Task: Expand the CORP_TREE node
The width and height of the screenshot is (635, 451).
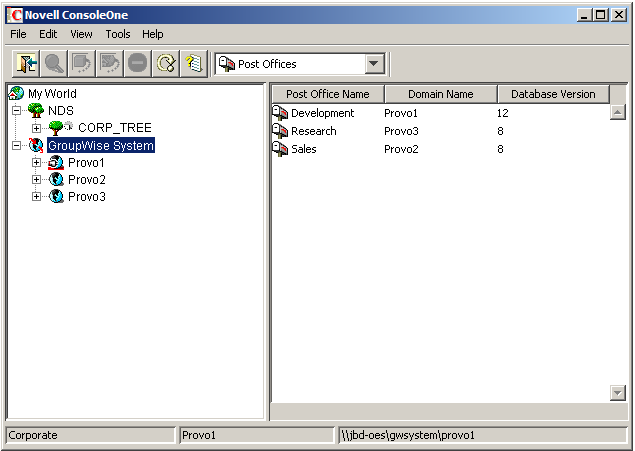Action: [36, 128]
